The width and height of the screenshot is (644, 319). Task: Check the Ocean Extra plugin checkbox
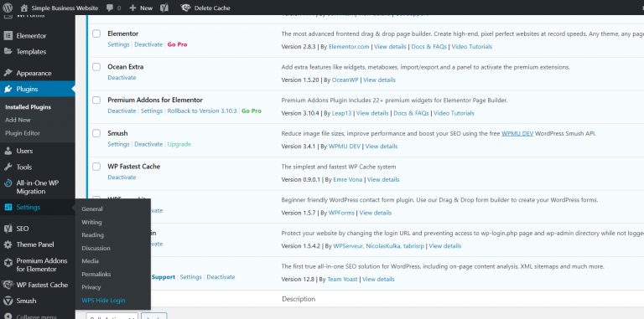point(96,67)
